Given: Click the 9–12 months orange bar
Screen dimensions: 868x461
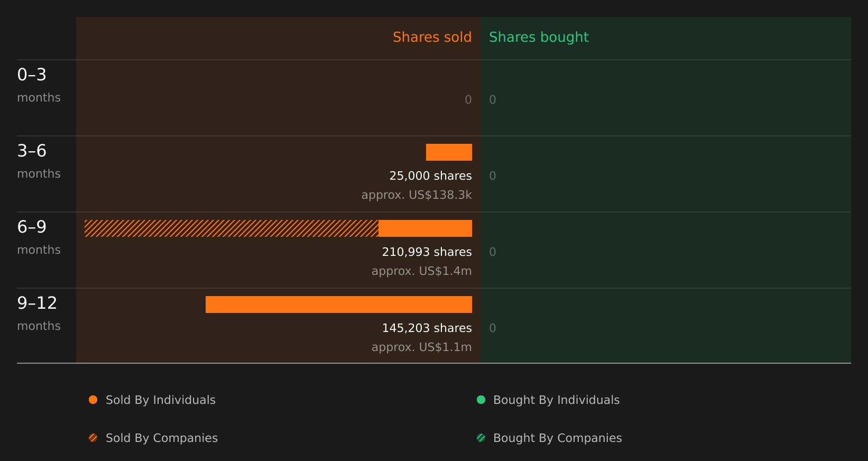Looking at the screenshot, I should coord(339,305).
